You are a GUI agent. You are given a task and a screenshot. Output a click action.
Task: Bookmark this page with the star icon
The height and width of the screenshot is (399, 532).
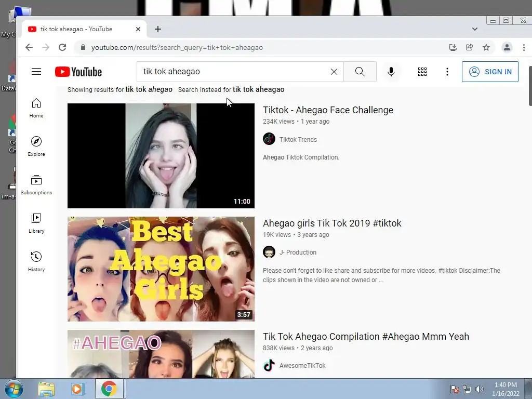point(486,47)
